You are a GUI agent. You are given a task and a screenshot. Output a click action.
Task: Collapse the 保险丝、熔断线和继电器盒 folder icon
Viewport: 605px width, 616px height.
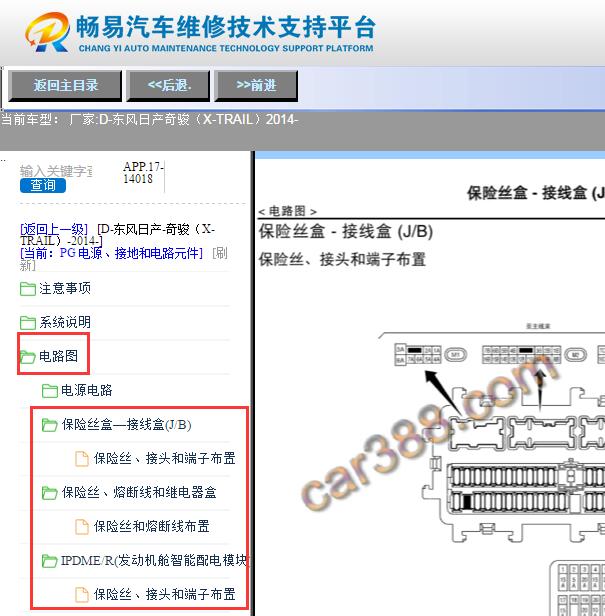coord(50,493)
